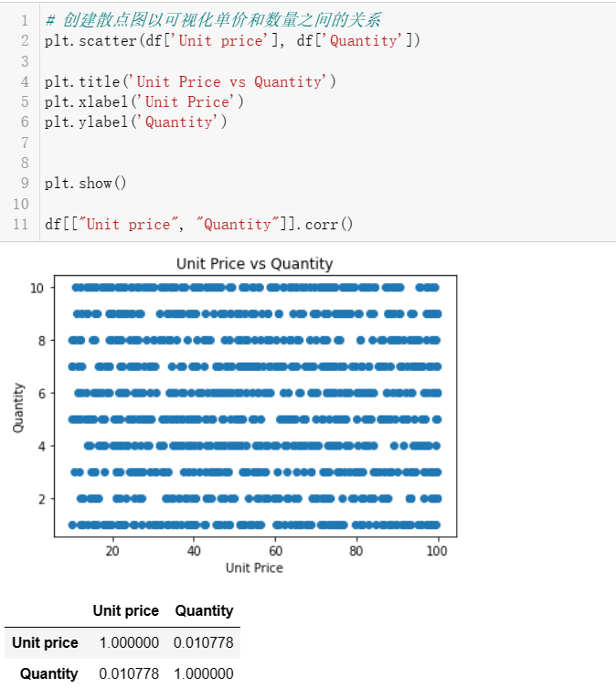Click the 1.000000 cell in the Unit price row
Image resolution: width=616 pixels, height=688 pixels.
pyautogui.click(x=129, y=642)
